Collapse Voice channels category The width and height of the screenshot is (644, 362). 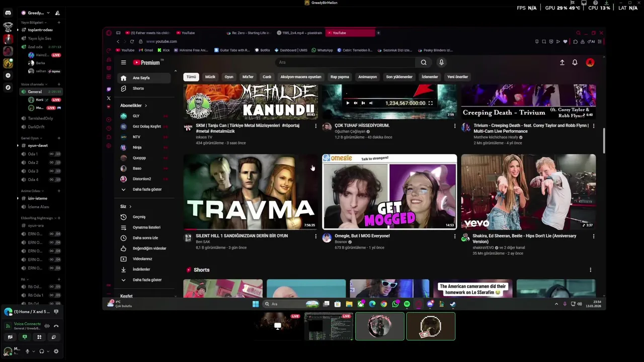coord(34,84)
